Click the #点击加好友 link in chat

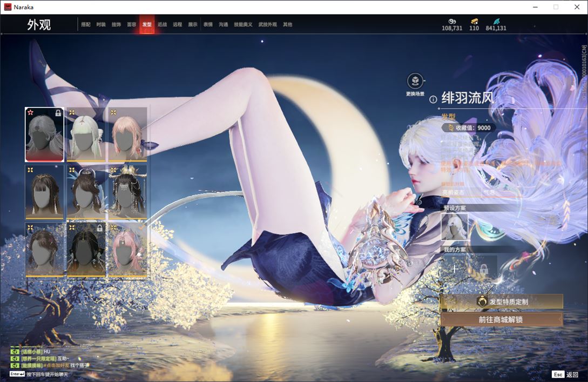click(x=56, y=365)
